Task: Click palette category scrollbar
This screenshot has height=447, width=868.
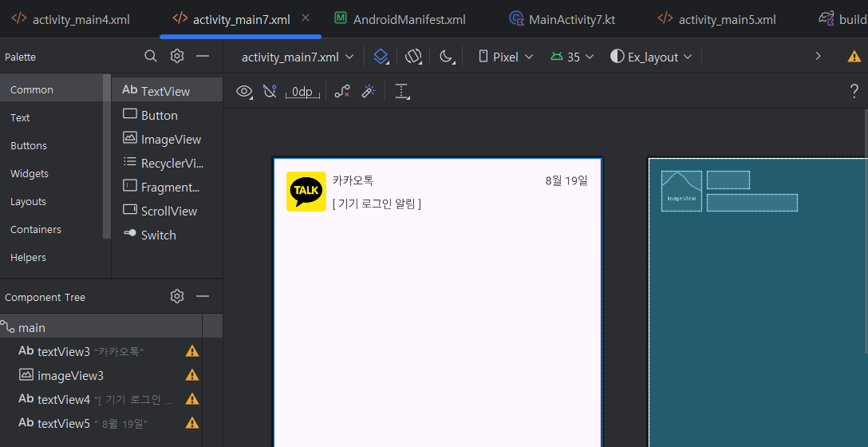Action: click(x=107, y=156)
